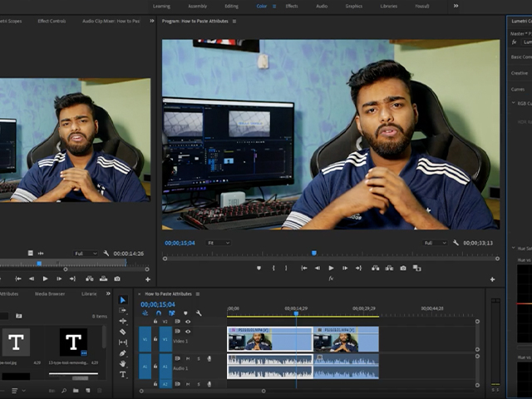Click Mark In in Program monitor
This screenshot has height=399, width=532.
click(273, 268)
